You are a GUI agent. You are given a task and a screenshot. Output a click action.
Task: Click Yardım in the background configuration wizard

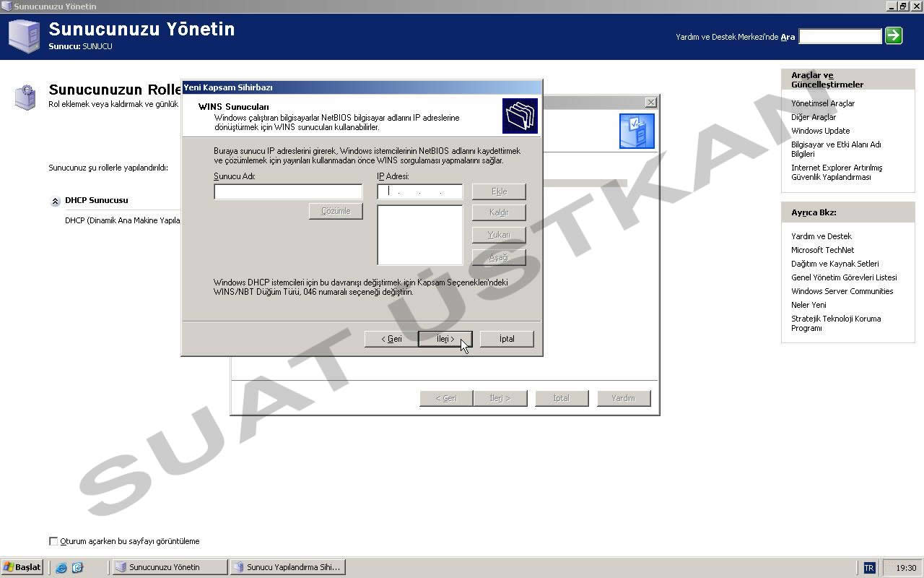624,398
